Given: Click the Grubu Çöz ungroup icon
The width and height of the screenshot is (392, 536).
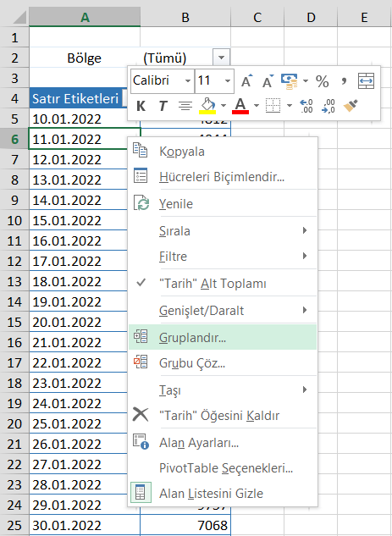Looking at the screenshot, I should 141,362.
